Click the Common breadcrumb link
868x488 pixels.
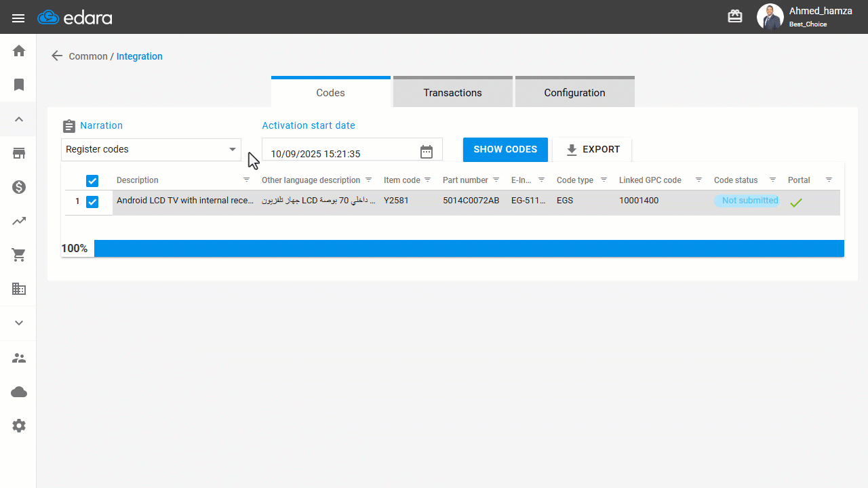[88, 56]
